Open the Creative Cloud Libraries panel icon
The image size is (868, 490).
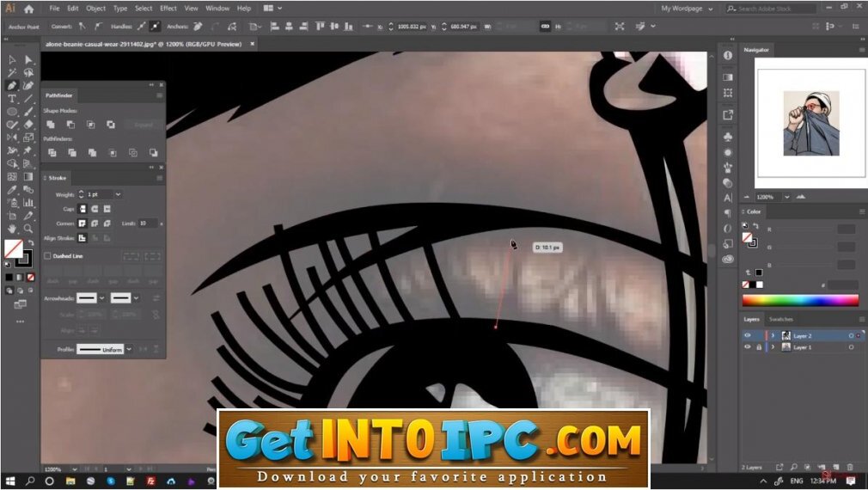(x=728, y=259)
